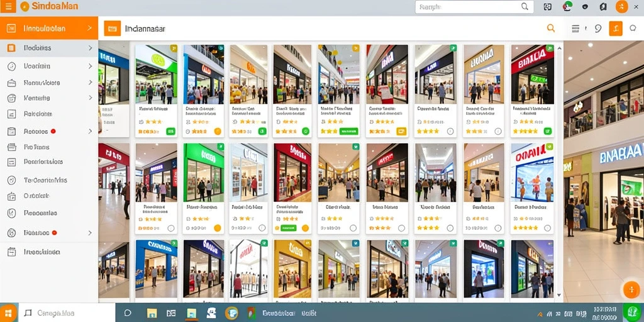
Task: Click the taskbar search box
Action: click(67, 313)
